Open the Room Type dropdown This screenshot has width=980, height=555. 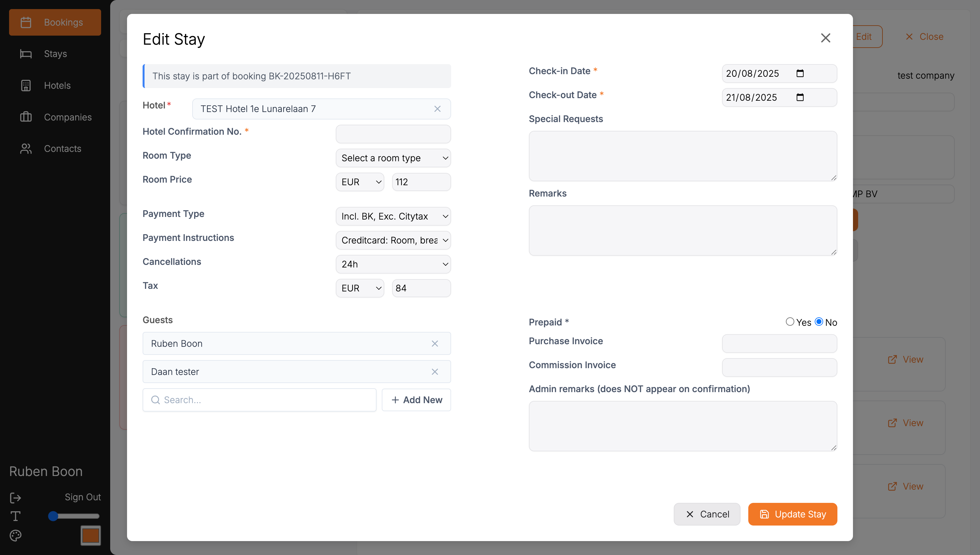(x=393, y=158)
